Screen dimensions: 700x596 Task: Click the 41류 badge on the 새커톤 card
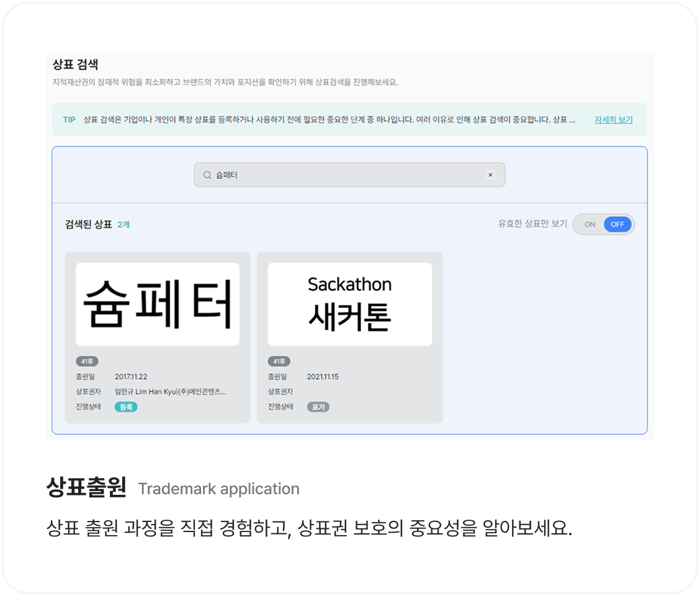coord(279,361)
